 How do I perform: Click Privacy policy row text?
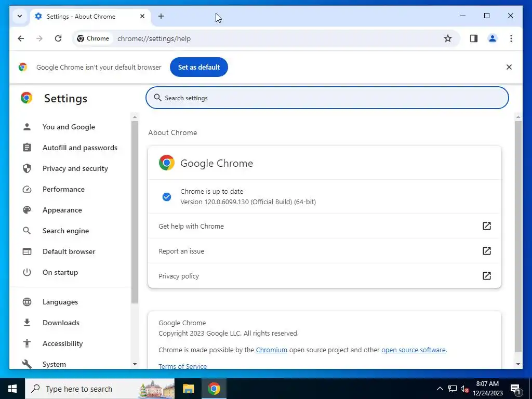[x=179, y=276]
